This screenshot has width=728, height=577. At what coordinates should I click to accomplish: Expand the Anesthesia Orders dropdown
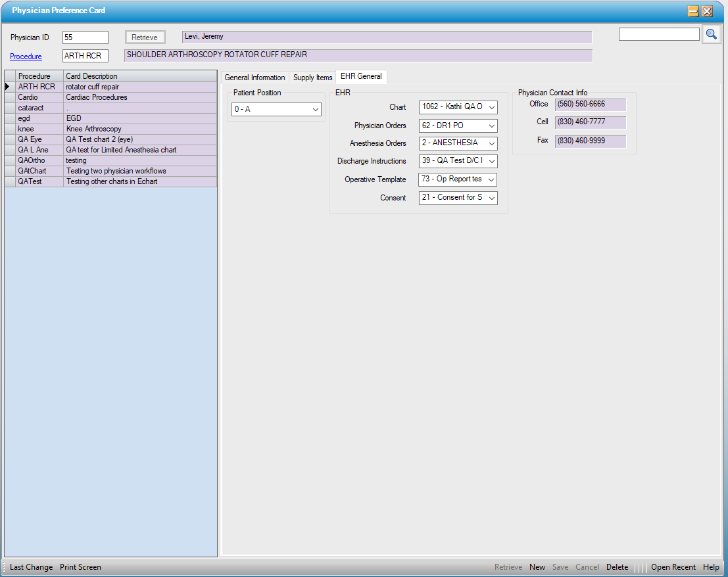coord(491,143)
